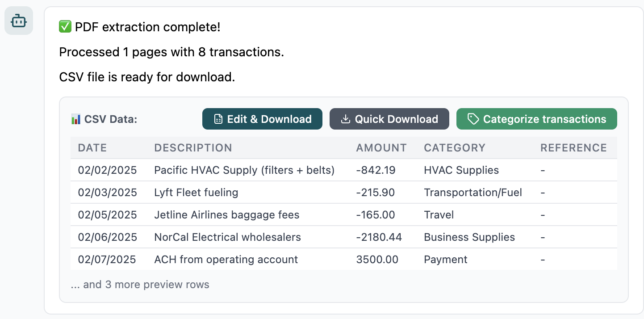Click the document icon in Edit & Download
Screen dimensions: 644x319
(x=218, y=119)
